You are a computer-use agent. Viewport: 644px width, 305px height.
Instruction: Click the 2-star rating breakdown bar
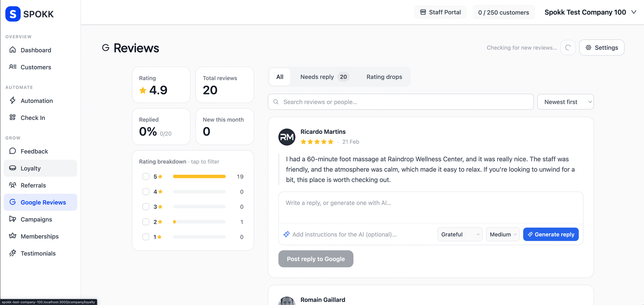[x=199, y=222]
